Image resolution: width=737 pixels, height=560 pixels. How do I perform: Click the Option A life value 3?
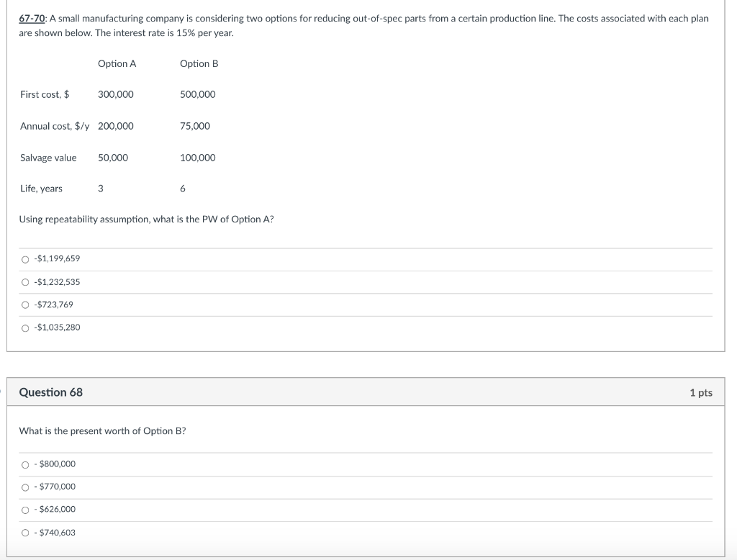(101, 189)
